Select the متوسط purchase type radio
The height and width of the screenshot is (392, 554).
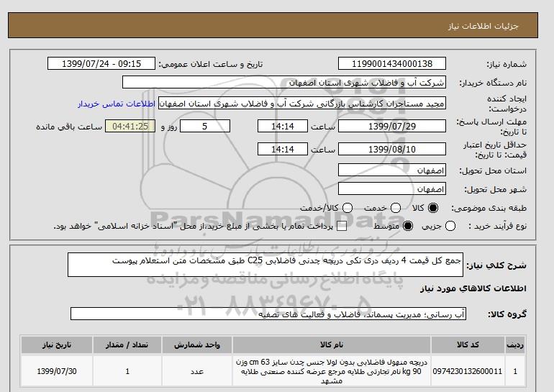pos(408,226)
